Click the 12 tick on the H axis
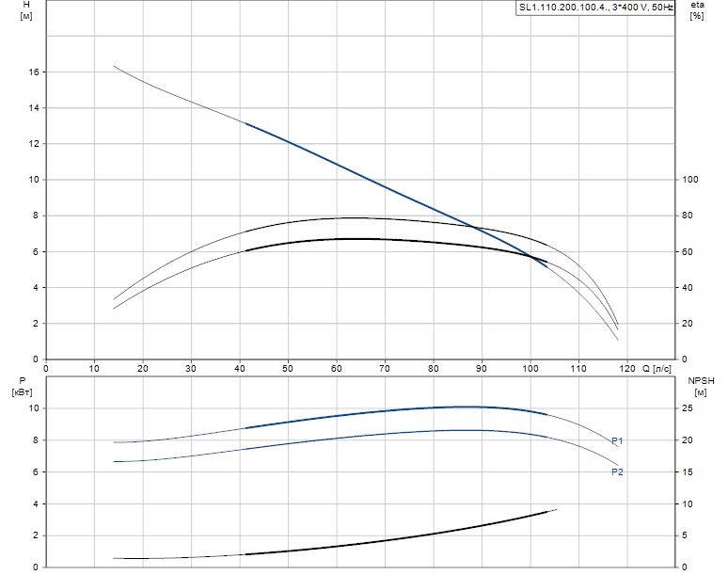The width and height of the screenshot is (728, 575). 33,144
